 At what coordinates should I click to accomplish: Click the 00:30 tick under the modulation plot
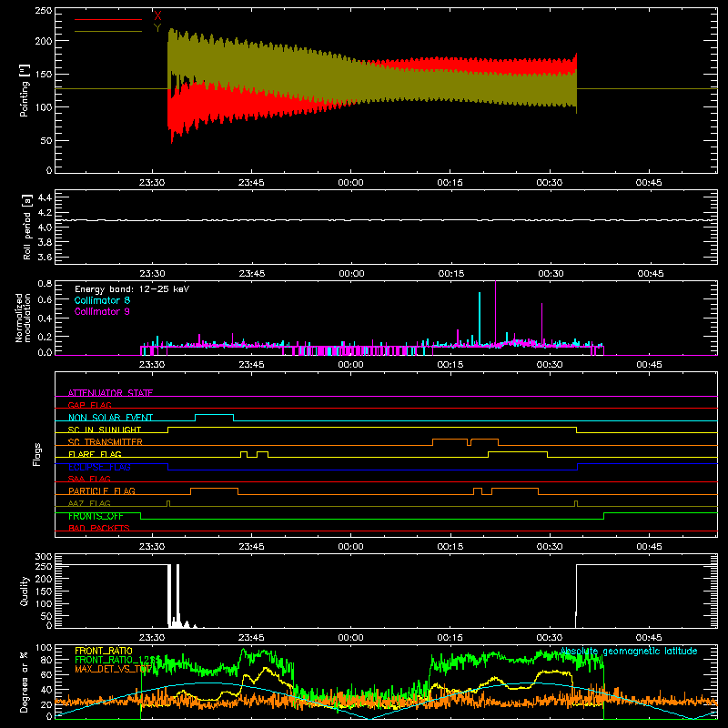click(550, 365)
